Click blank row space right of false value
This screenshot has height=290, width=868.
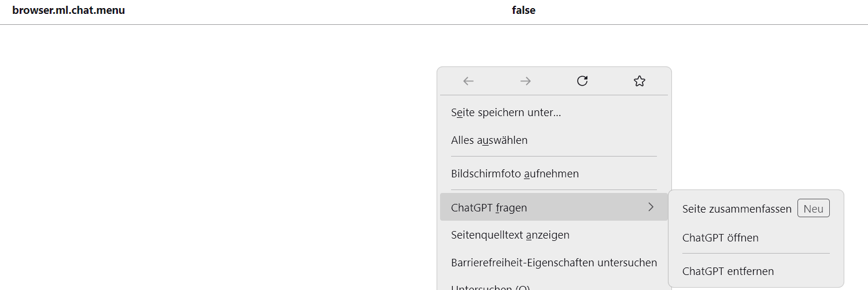point(694,10)
